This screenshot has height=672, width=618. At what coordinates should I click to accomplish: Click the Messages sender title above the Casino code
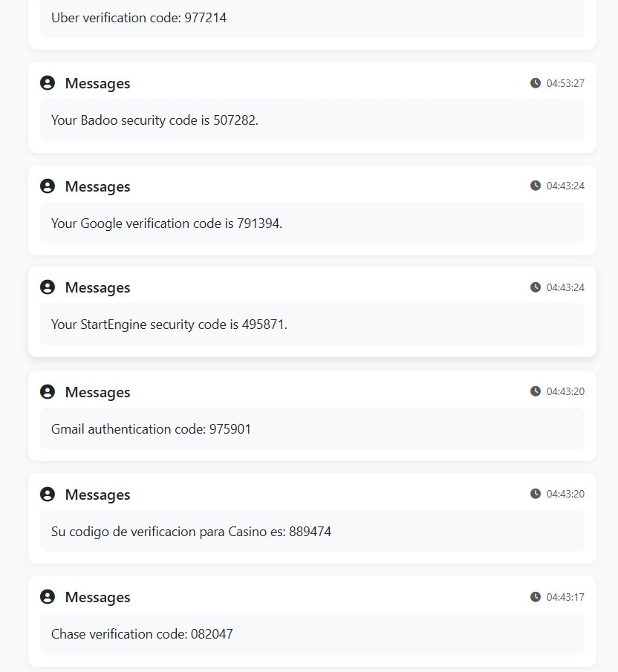coord(98,495)
